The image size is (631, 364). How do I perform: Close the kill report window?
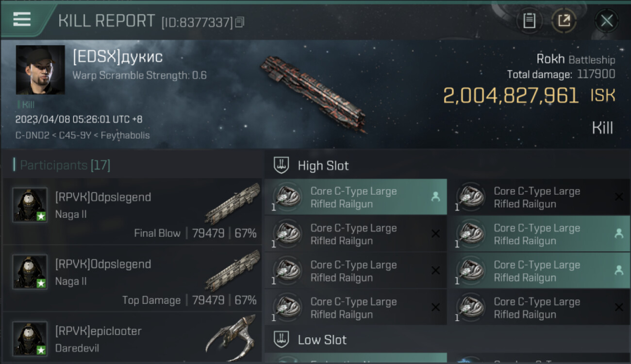(x=606, y=21)
